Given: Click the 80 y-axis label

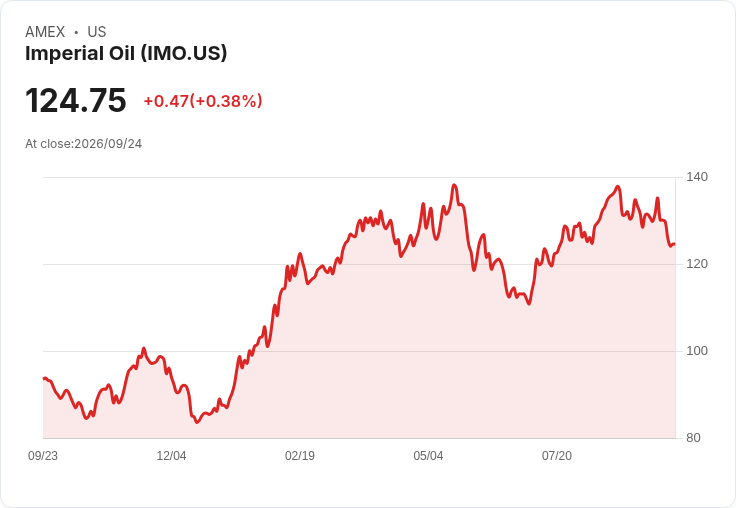Looking at the screenshot, I should point(693,438).
